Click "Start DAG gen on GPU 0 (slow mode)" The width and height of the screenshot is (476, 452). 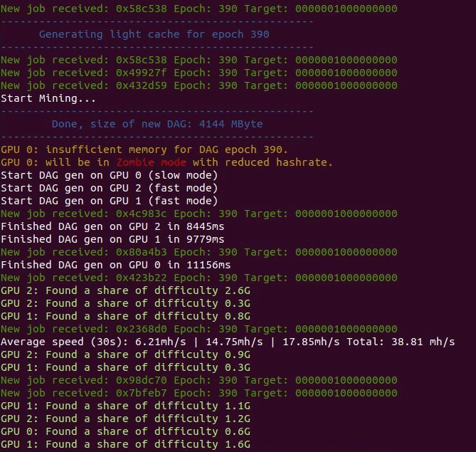(109, 175)
